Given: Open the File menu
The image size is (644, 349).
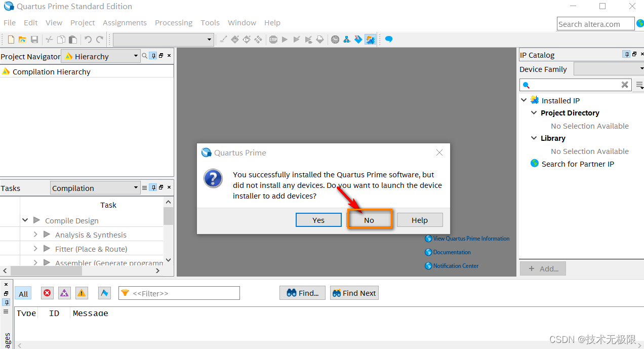Looking at the screenshot, I should [10, 23].
